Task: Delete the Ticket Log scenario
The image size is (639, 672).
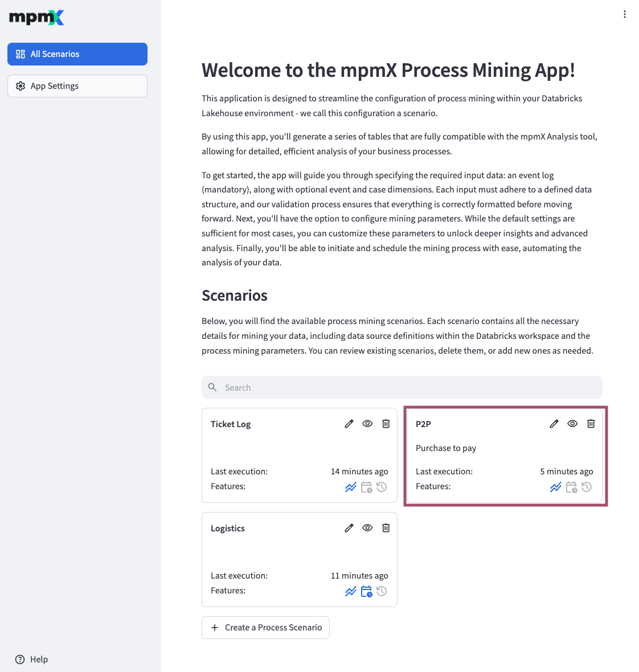Action: coord(386,424)
